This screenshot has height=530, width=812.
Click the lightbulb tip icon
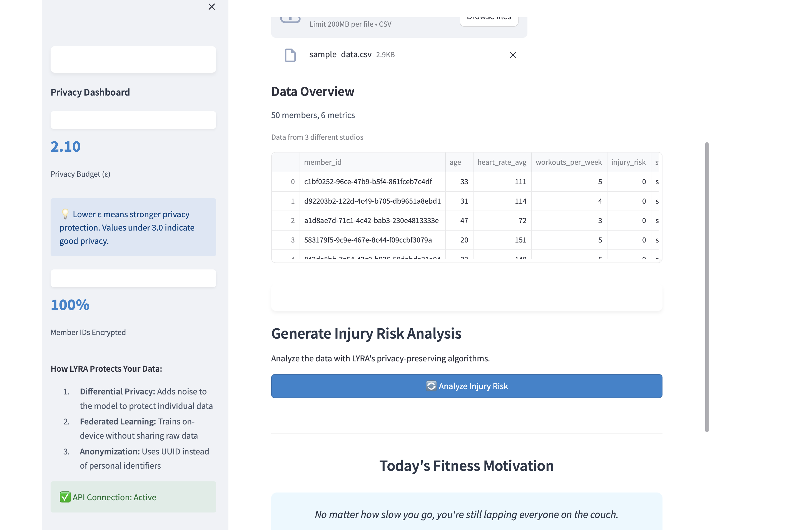pyautogui.click(x=65, y=214)
